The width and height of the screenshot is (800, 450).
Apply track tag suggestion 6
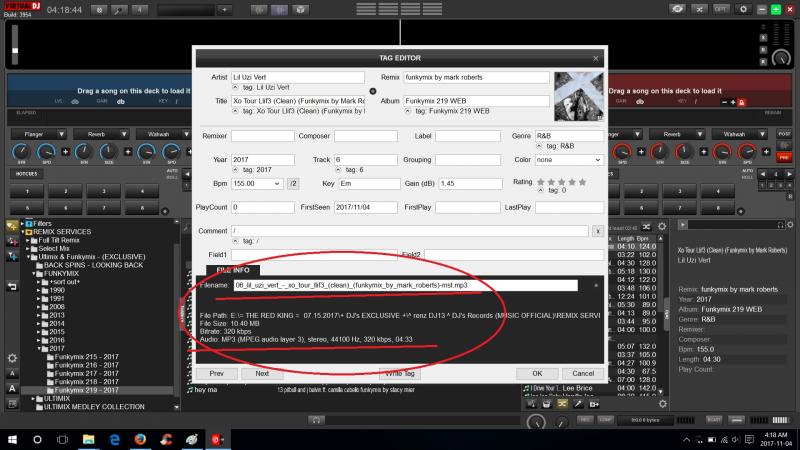pos(338,170)
